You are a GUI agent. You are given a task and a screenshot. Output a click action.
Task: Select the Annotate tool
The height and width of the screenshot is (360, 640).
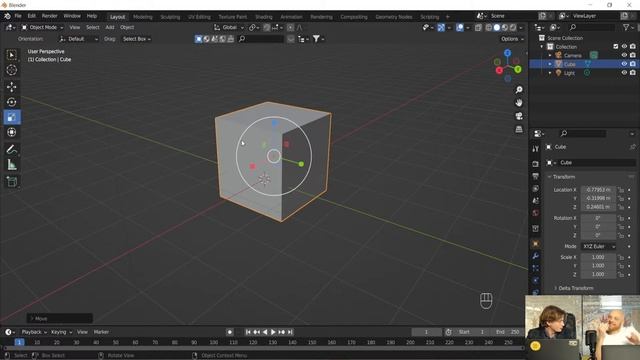point(12,149)
